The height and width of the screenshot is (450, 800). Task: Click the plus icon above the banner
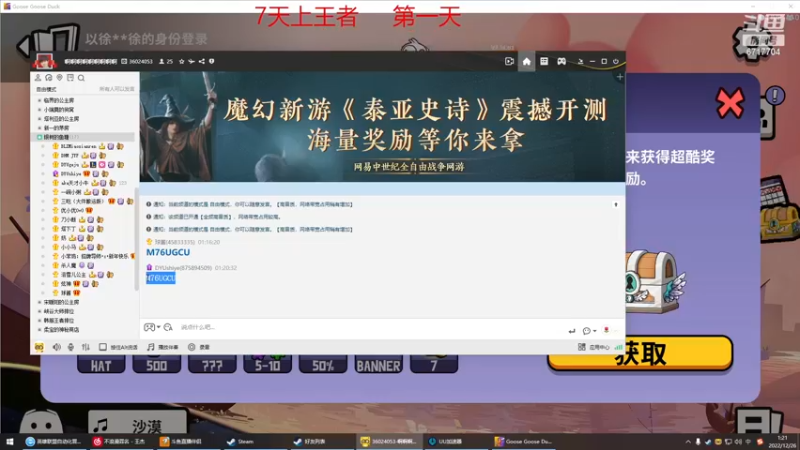coord(619,77)
